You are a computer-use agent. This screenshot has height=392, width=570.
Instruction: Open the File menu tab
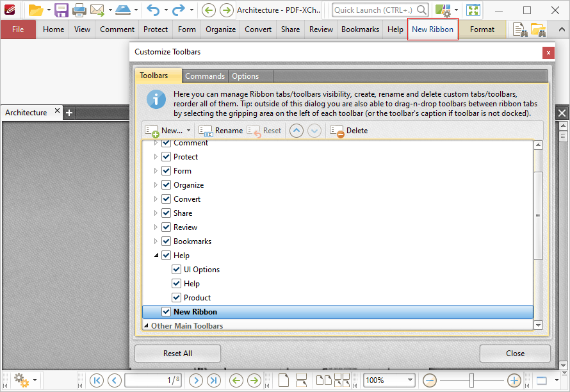pyautogui.click(x=18, y=29)
